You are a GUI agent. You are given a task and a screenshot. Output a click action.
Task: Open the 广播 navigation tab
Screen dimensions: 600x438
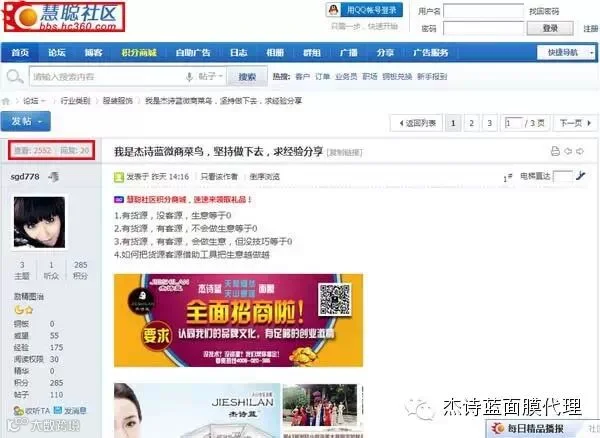348,52
